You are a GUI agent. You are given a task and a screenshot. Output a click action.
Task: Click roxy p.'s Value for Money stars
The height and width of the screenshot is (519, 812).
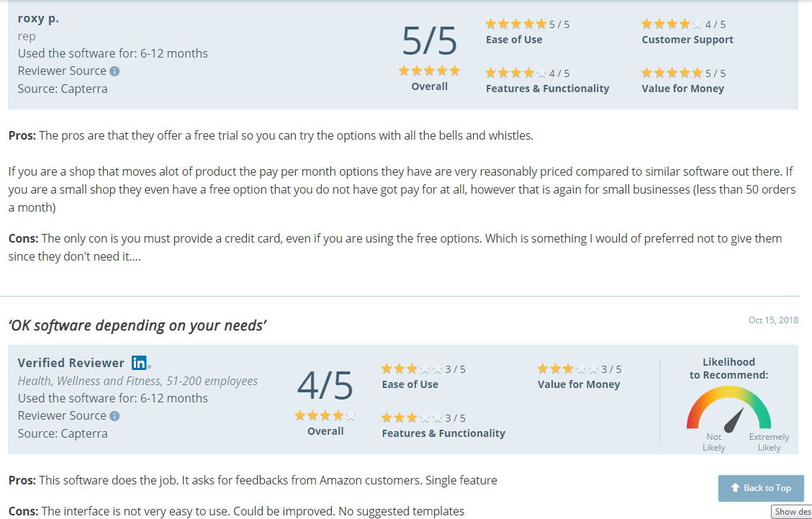(672, 73)
